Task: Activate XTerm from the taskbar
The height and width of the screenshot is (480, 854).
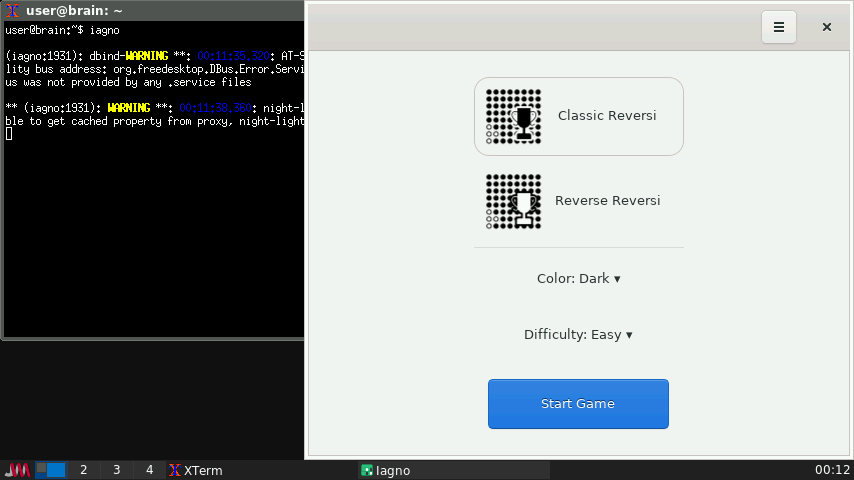Action: click(196, 470)
